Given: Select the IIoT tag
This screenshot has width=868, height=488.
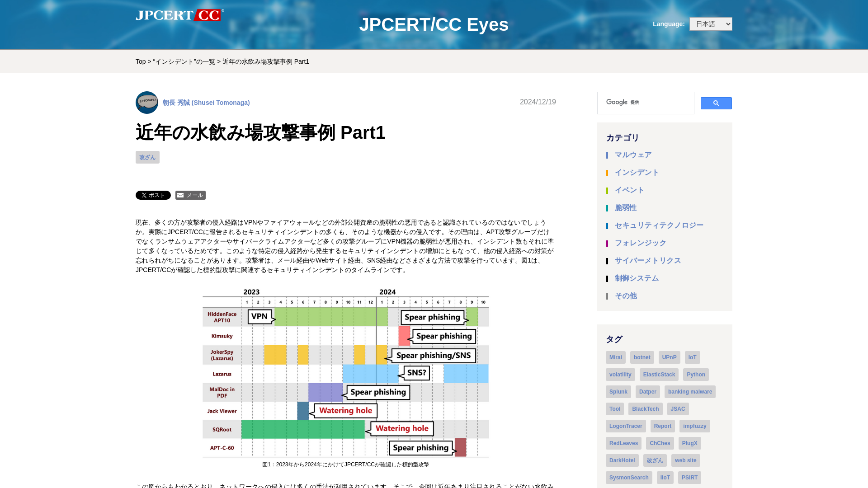Looking at the screenshot, I should click(x=665, y=478).
